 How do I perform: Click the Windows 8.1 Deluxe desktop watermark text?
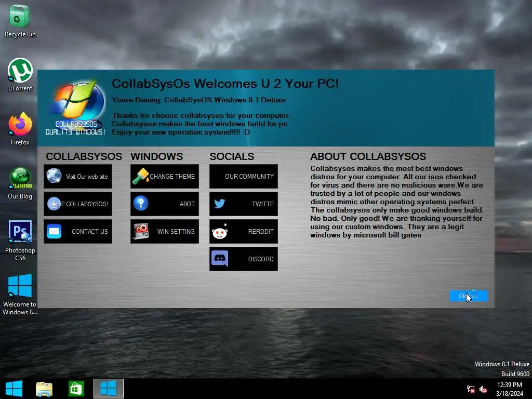click(x=502, y=364)
